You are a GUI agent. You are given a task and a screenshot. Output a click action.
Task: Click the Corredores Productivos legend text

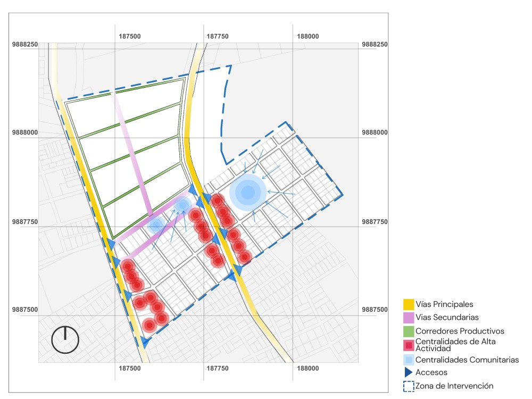460,331
